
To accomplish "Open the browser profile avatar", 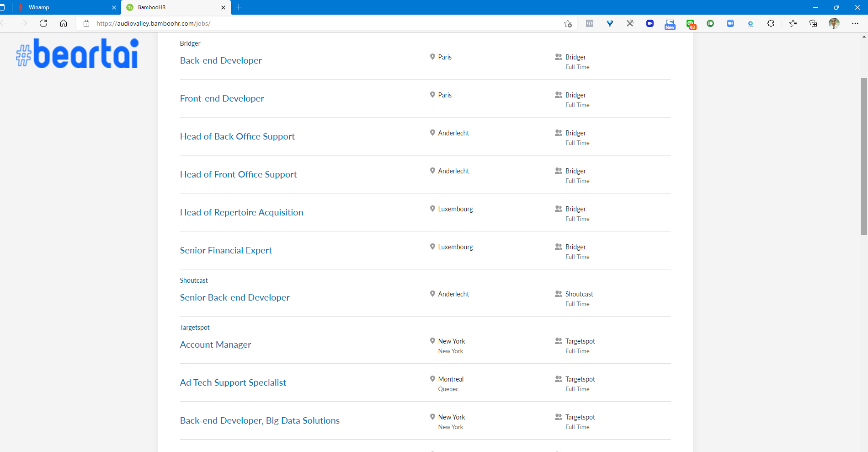I will 834,23.
